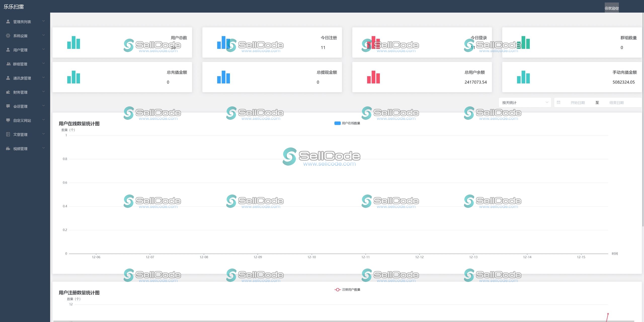Viewport: 644px width, 322px height.
Task: Click the 用户注册数量统计图 chart title
Action: [79, 293]
